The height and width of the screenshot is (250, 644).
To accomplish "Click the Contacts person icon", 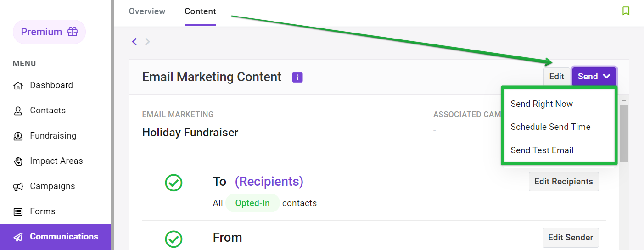I will [18, 111].
